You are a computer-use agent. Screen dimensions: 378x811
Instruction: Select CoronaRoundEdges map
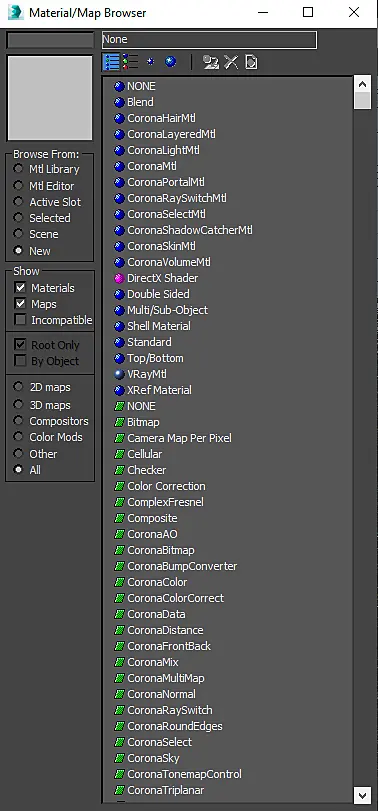click(x=175, y=726)
